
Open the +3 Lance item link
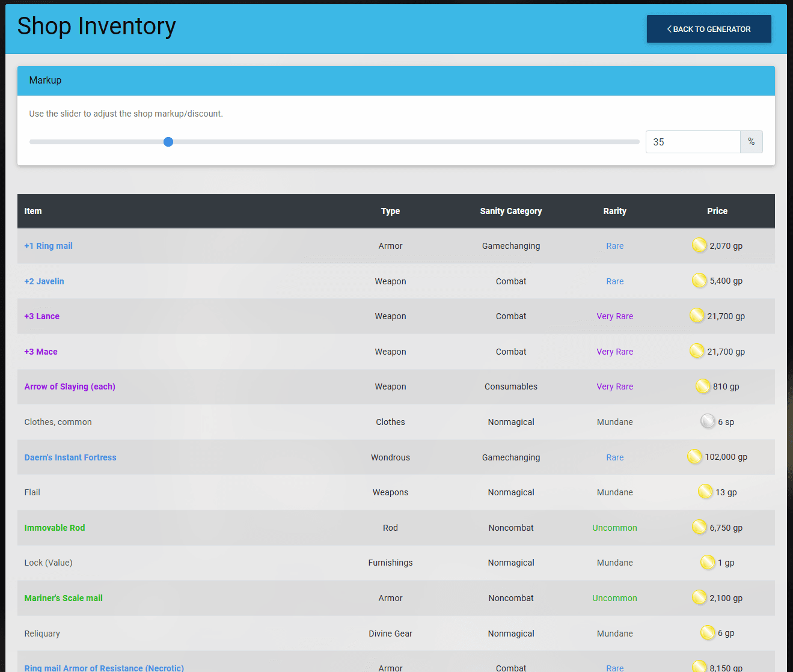[41, 316]
